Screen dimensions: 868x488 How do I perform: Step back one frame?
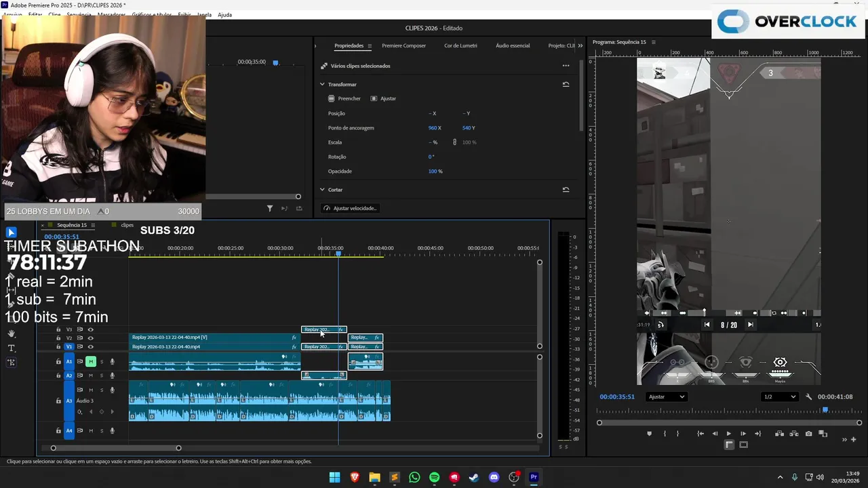click(715, 434)
